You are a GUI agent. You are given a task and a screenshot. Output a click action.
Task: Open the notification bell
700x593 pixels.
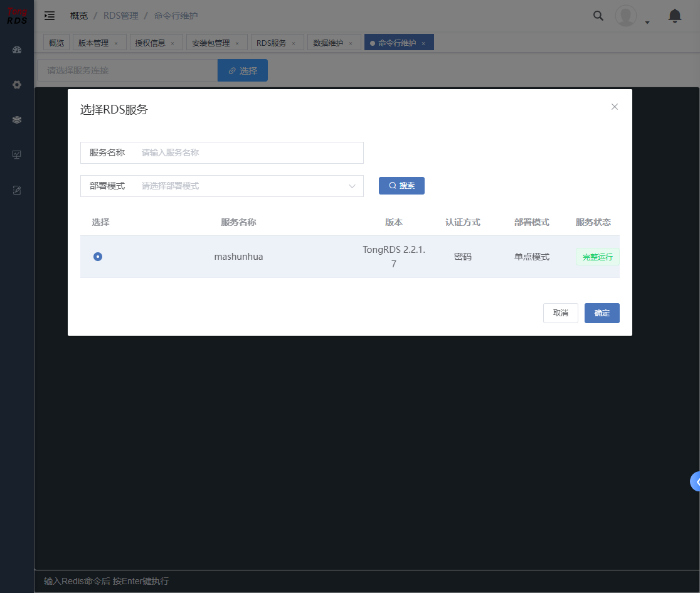click(x=674, y=16)
